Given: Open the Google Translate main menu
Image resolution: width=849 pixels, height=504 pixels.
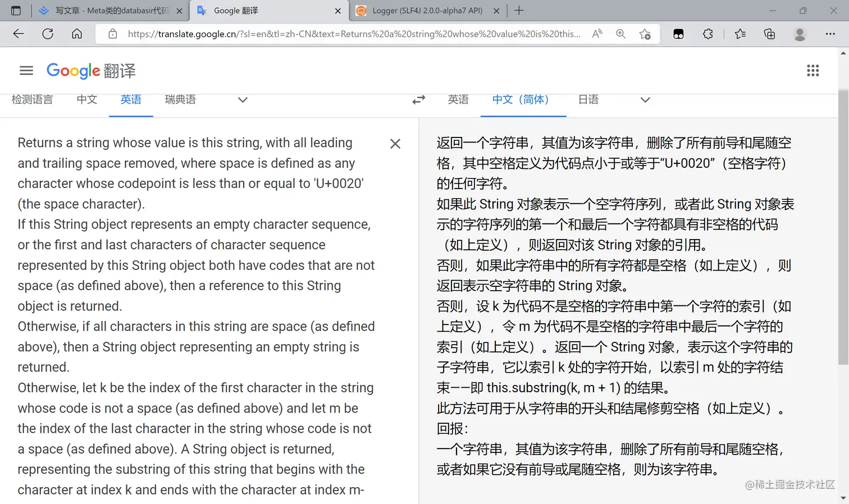Looking at the screenshot, I should 26,70.
